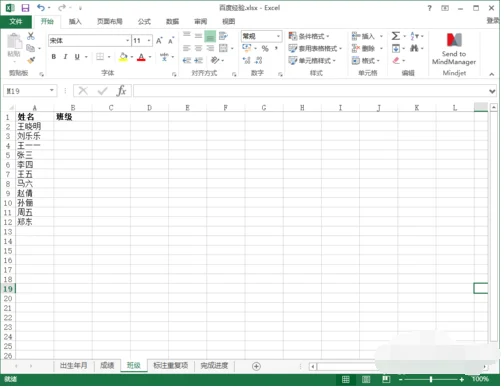
Task: Cut selection with the scissors icon
Action: (x=31, y=36)
